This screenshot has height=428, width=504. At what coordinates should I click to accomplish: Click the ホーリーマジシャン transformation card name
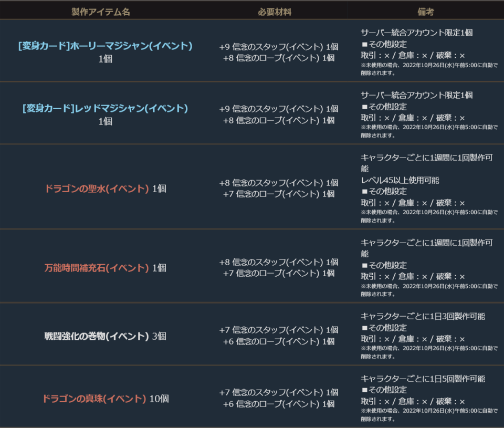click(105, 46)
